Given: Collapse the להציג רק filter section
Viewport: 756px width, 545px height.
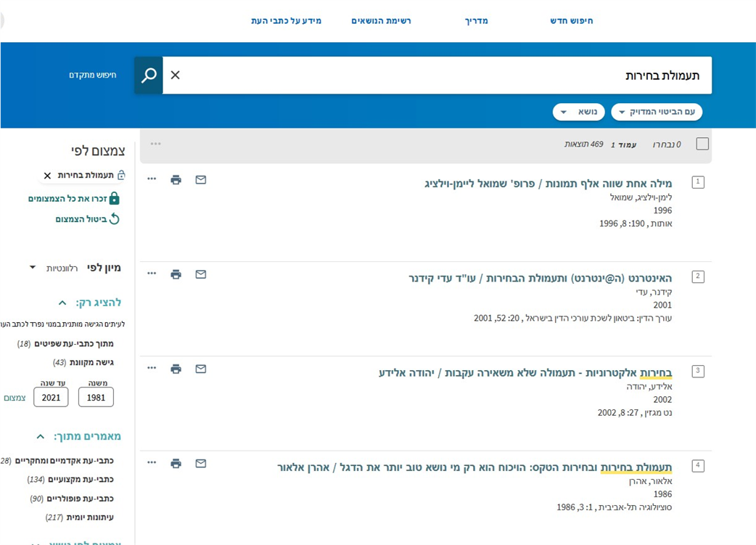Looking at the screenshot, I should click(62, 303).
